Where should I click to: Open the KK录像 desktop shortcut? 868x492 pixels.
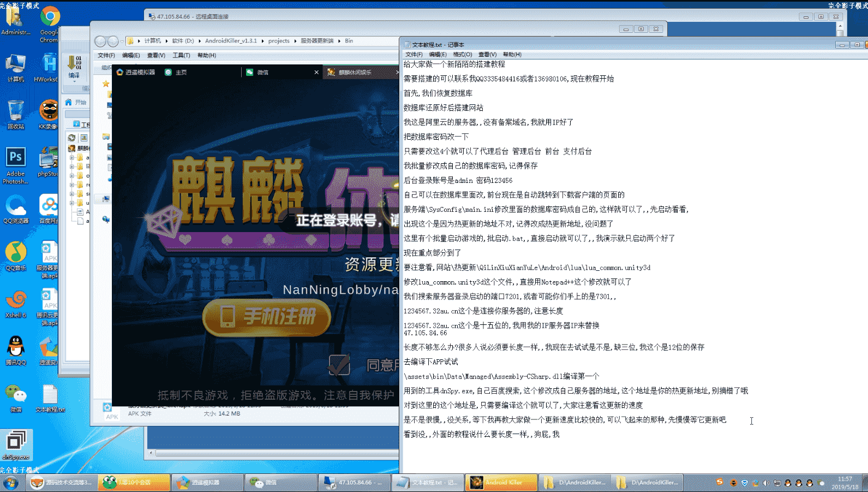tap(48, 115)
